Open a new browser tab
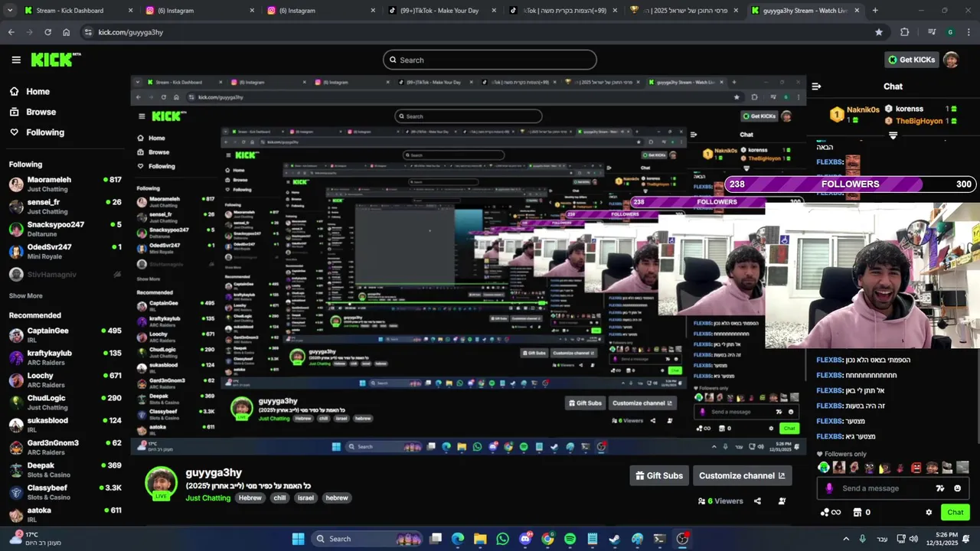The height and width of the screenshot is (551, 980). click(x=875, y=11)
